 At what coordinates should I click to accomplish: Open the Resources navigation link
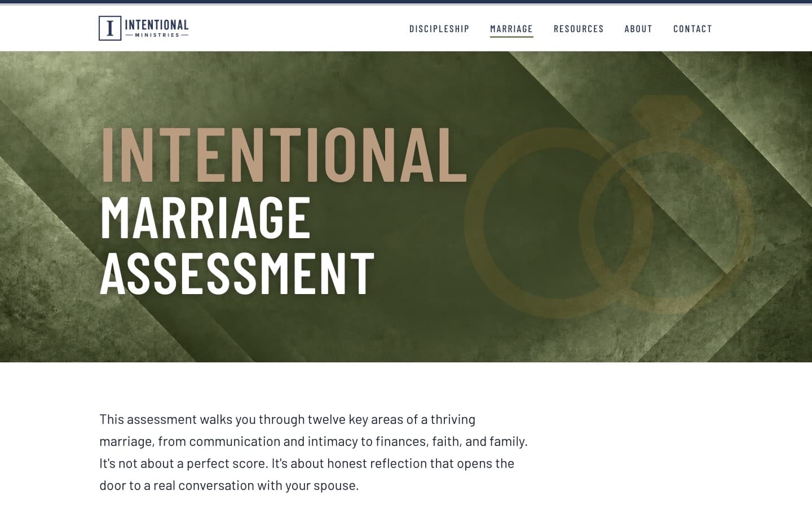point(579,29)
